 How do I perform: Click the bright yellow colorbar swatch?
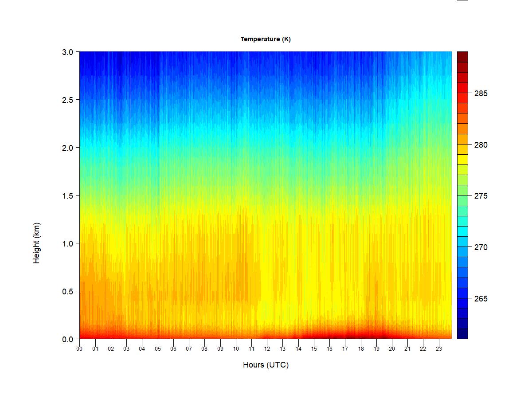tap(462, 160)
